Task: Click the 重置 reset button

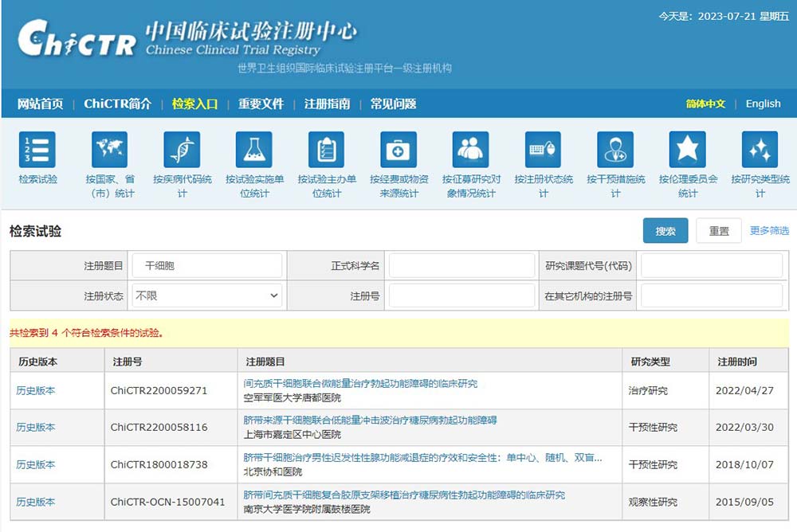Action: point(718,231)
